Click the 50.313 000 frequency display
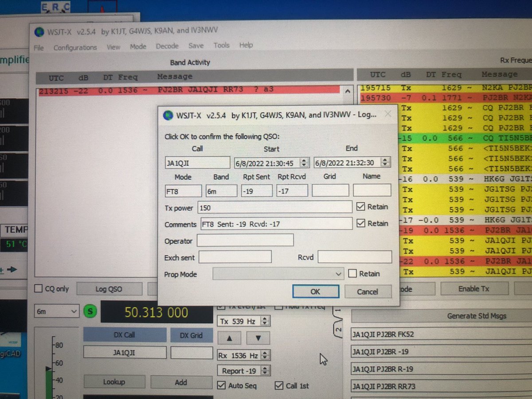 [156, 312]
